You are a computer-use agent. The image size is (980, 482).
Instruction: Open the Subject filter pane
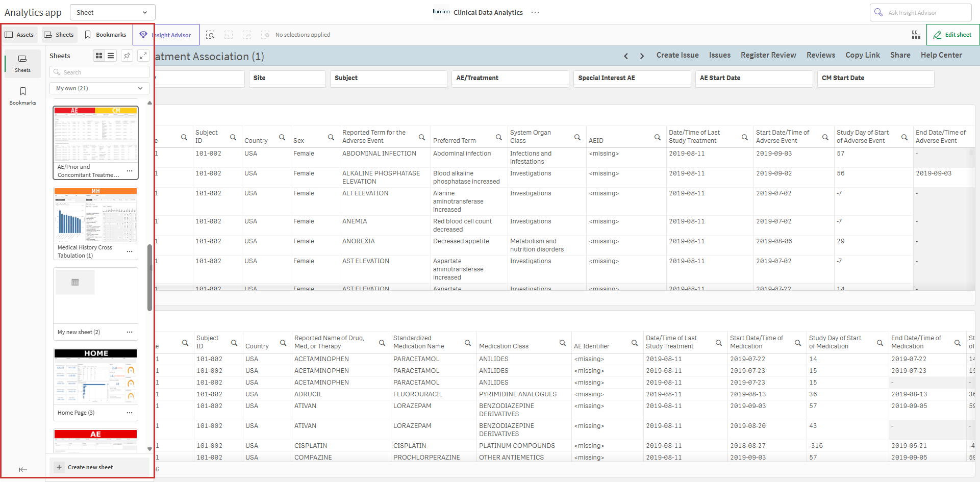click(x=389, y=78)
